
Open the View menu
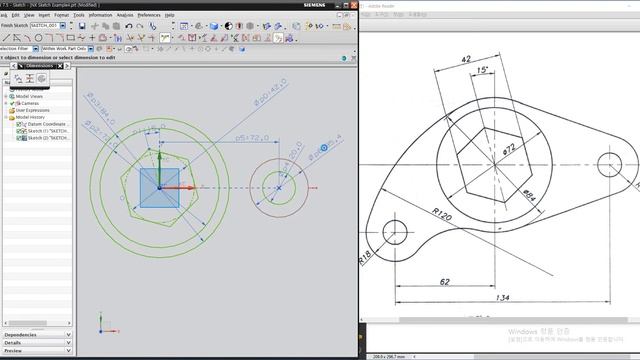pyautogui.click(x=29, y=15)
